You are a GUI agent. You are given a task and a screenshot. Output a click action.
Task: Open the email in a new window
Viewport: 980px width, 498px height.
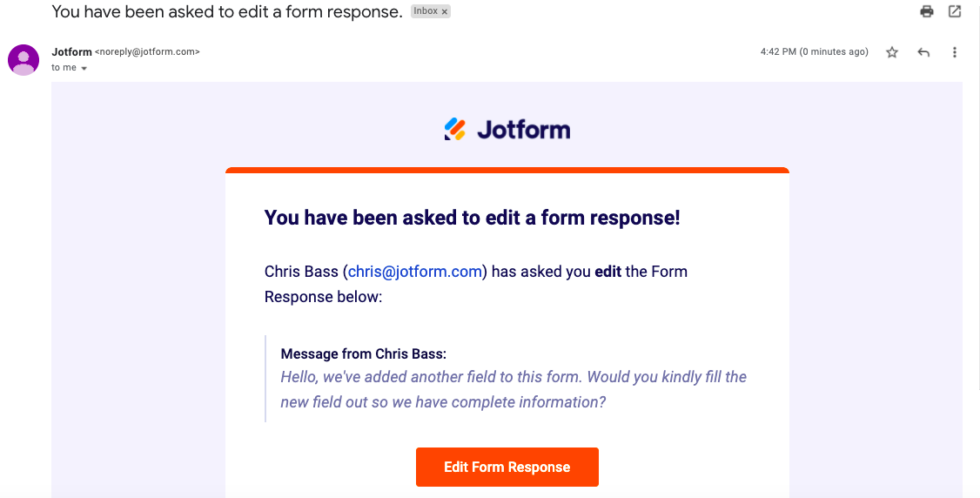tap(955, 11)
